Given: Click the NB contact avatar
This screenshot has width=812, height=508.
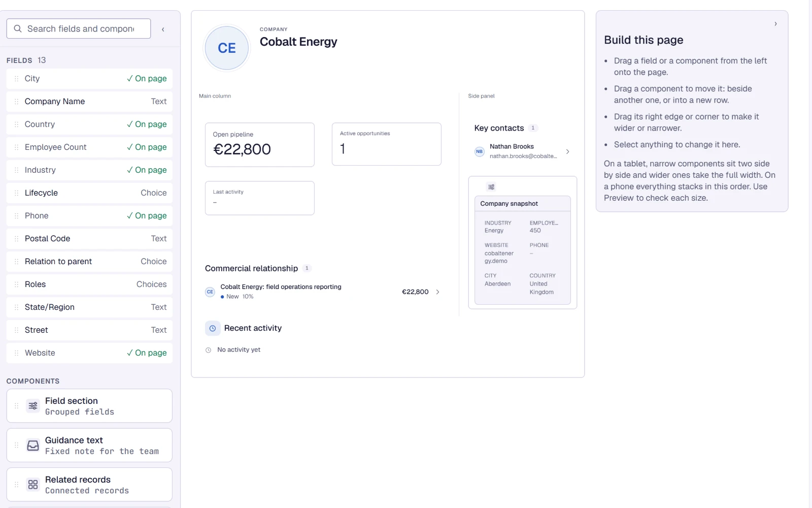Looking at the screenshot, I should 479,151.
